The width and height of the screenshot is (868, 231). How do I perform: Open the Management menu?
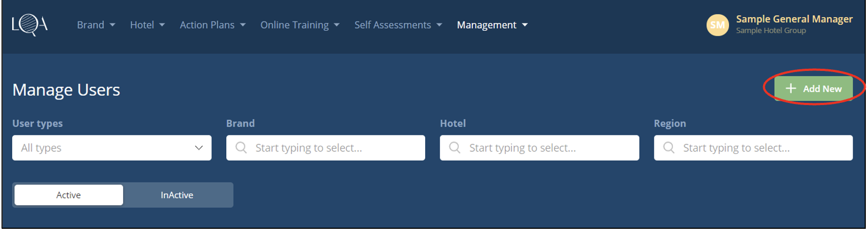(492, 25)
